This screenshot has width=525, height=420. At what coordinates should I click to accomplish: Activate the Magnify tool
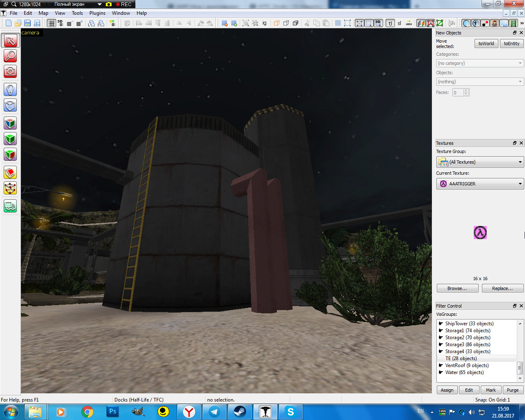10,56
